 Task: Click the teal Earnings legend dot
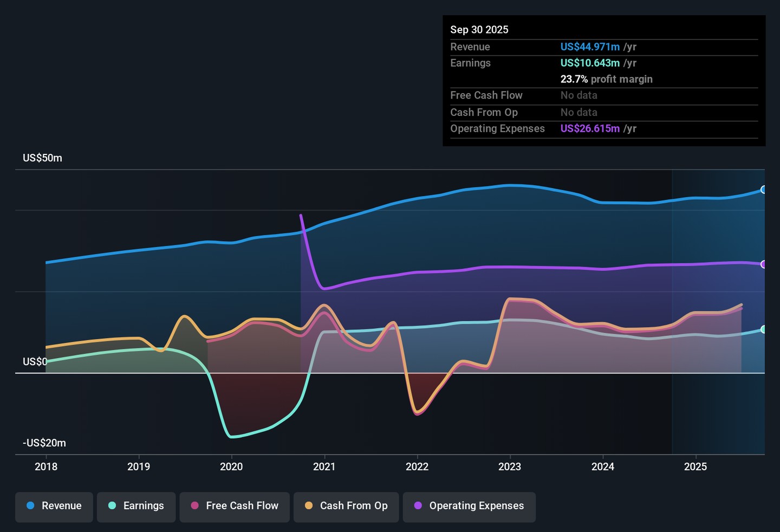[112, 505]
